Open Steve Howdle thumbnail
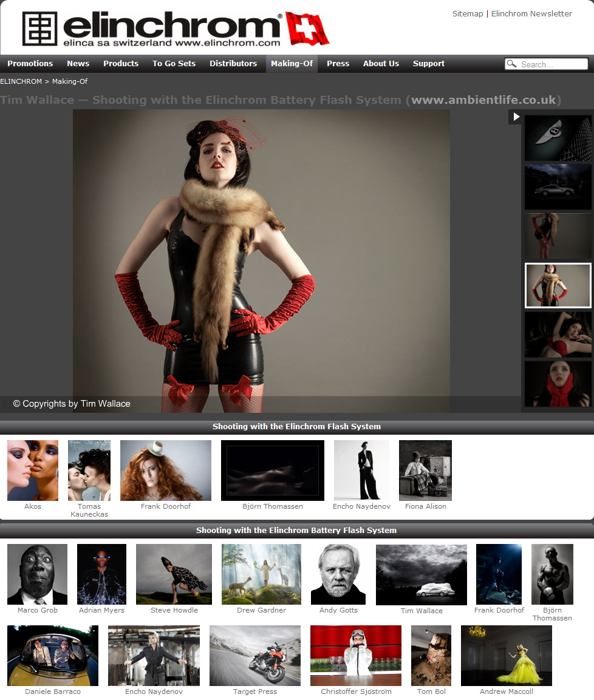The width and height of the screenshot is (594, 700). point(174,574)
